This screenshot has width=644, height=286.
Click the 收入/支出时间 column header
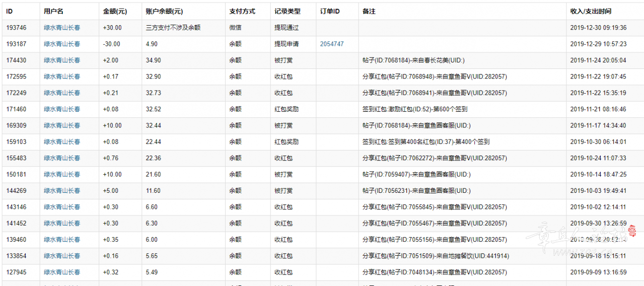[591, 11]
